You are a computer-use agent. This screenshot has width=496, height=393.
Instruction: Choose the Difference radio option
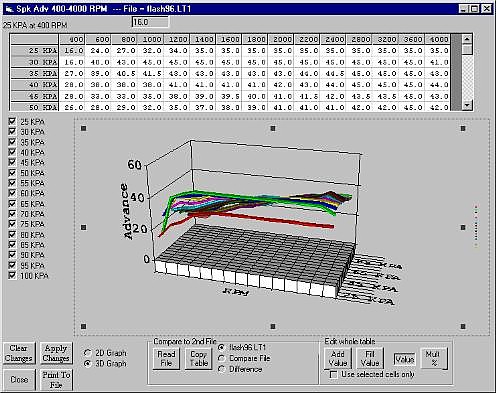coord(221,369)
